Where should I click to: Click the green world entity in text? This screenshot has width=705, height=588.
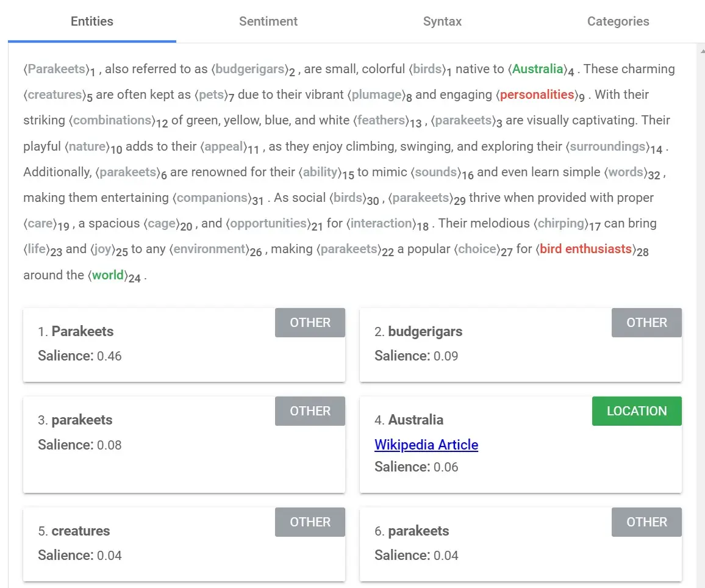(108, 275)
